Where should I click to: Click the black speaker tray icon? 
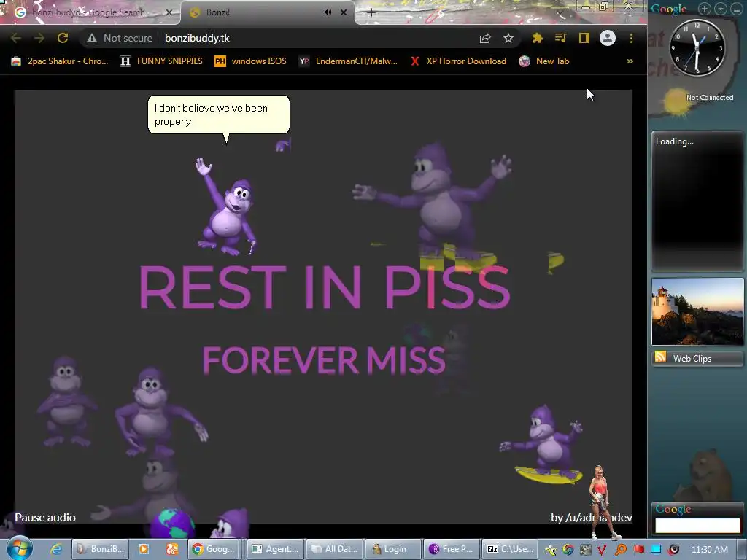pyautogui.click(x=673, y=550)
